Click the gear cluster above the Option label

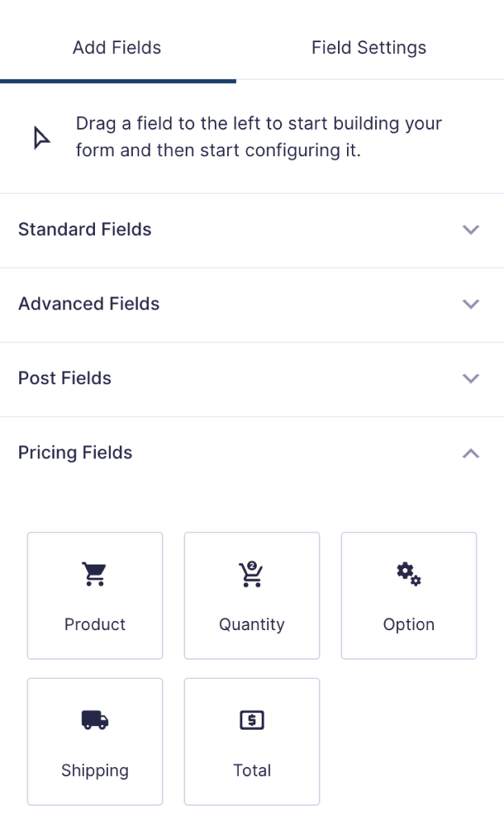pyautogui.click(x=408, y=574)
